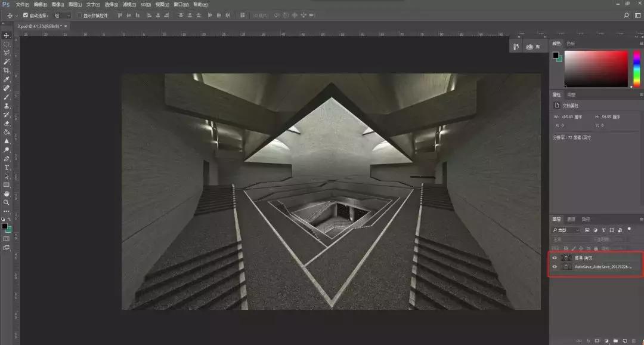The image size is (644, 345).
Task: Select the Eyedropper tool
Action: 7,79
